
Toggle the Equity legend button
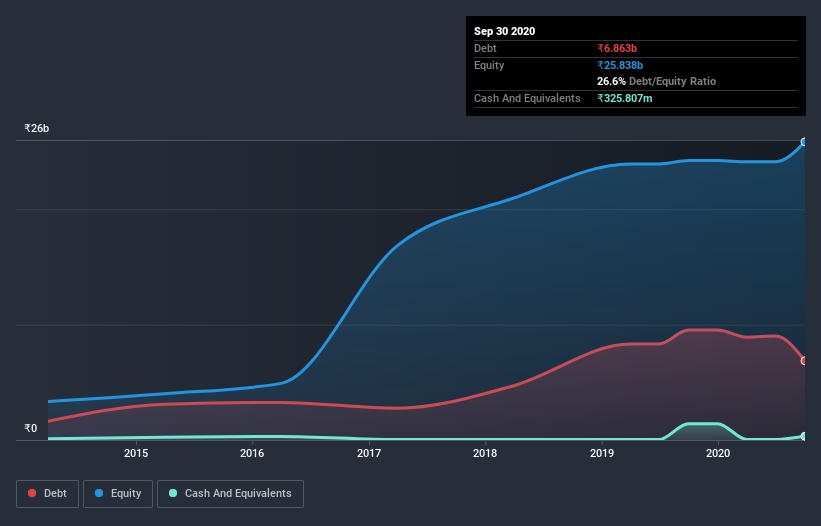[118, 494]
